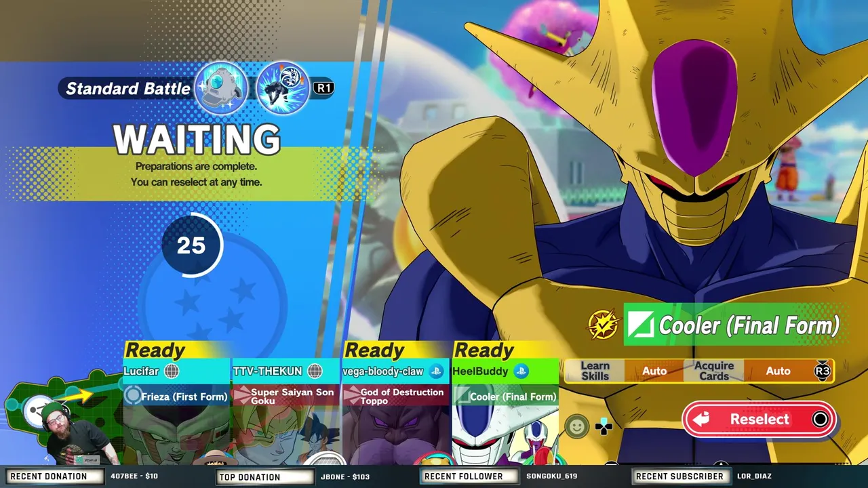Click the red icon beside God of Destruction Toppo
Image resolution: width=868 pixels, height=488 pixels.
[351, 396]
